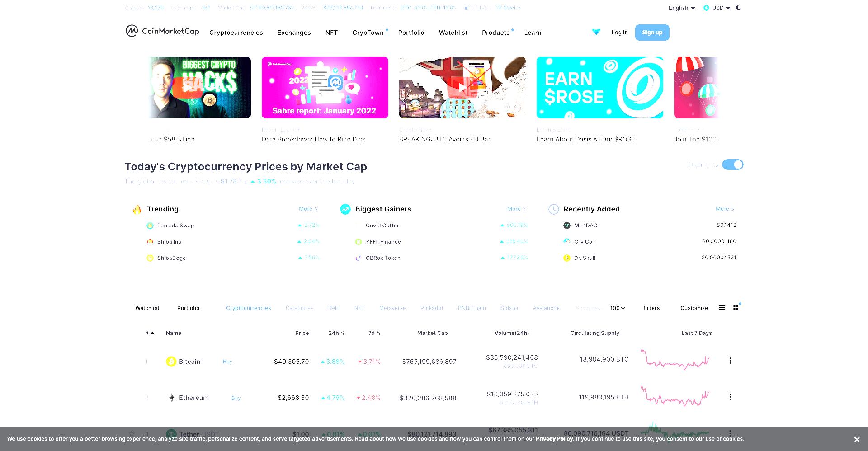Screen dimensions: 868x451
Task: Open the English language dropdown
Action: tap(682, 8)
